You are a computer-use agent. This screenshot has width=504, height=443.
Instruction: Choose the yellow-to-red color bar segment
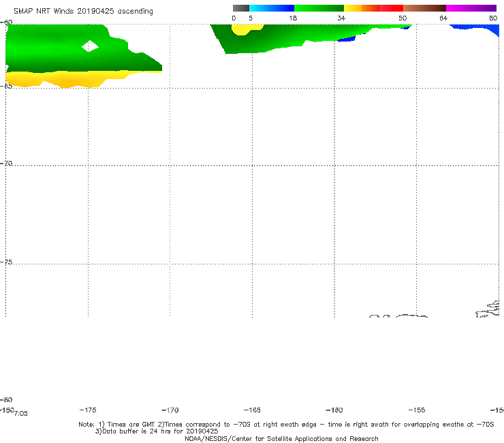click(373, 8)
